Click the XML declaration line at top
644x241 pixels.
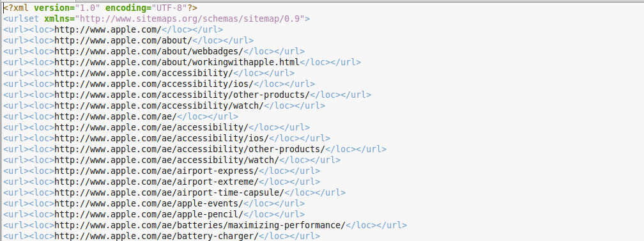click(x=101, y=8)
